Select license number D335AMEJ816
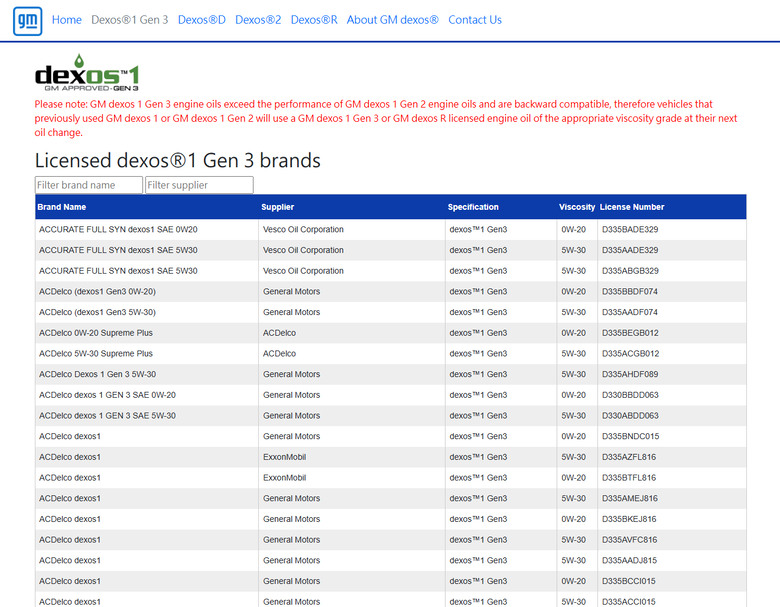Screen dimensions: 780x607 [x=630, y=499]
